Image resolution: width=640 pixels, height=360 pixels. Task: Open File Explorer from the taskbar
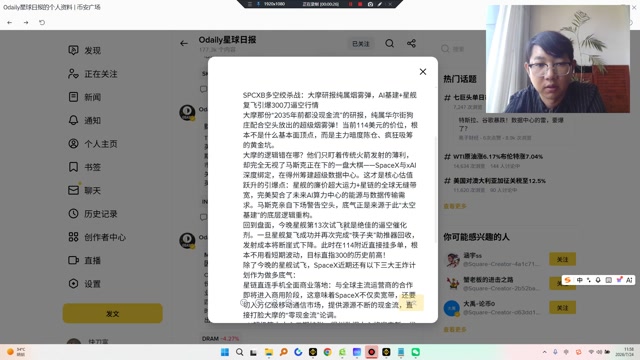(x=269, y=352)
